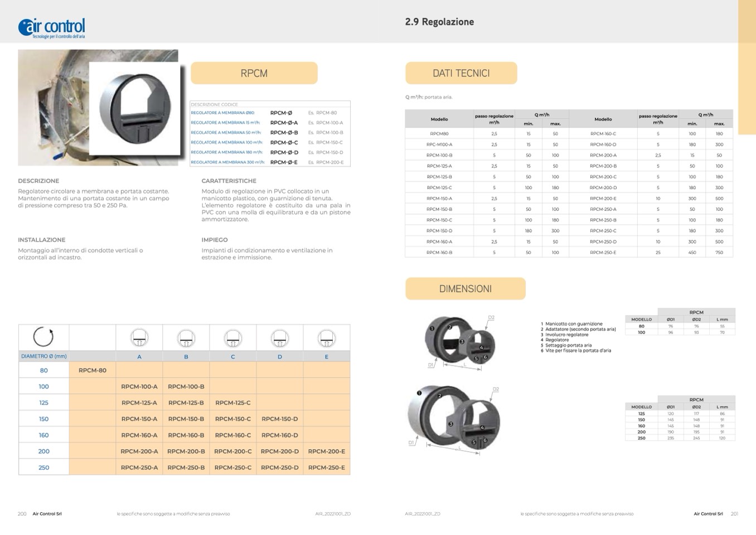
Task: Click the regulator icon above column E
Action: pos(326,338)
